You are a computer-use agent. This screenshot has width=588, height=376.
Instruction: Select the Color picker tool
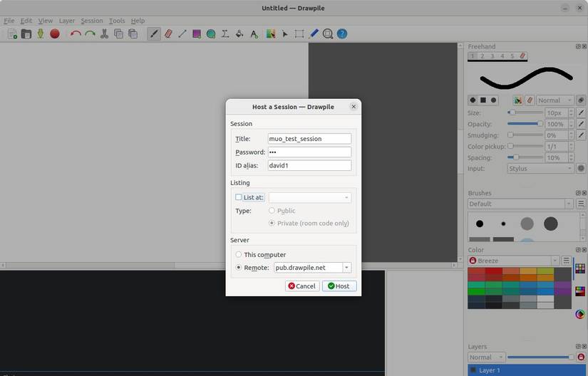[270, 33]
